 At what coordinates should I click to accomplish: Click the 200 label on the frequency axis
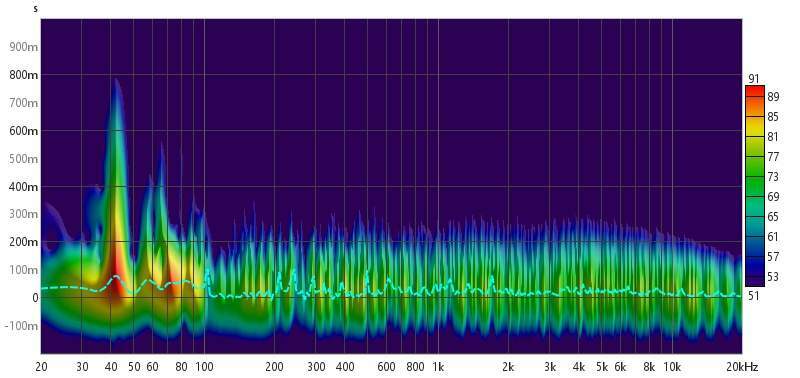click(x=274, y=367)
